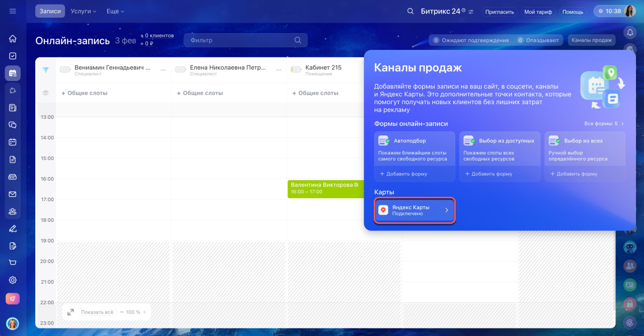
Task: Open the search magnifier in top bar
Action: (411, 11)
